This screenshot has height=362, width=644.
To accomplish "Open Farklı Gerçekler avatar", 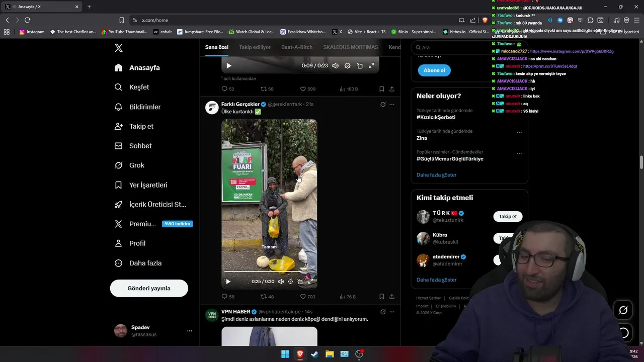I will (212, 108).
